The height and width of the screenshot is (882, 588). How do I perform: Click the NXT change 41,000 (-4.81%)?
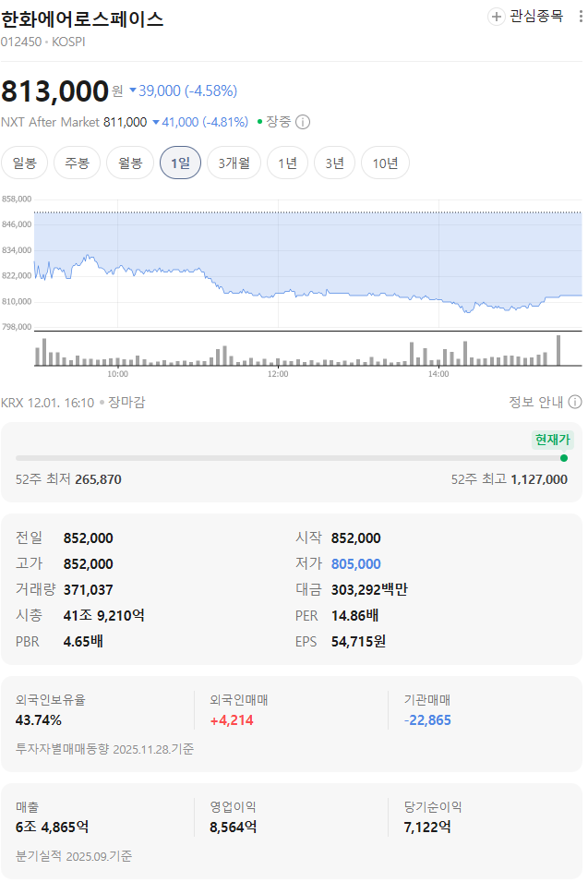point(200,122)
